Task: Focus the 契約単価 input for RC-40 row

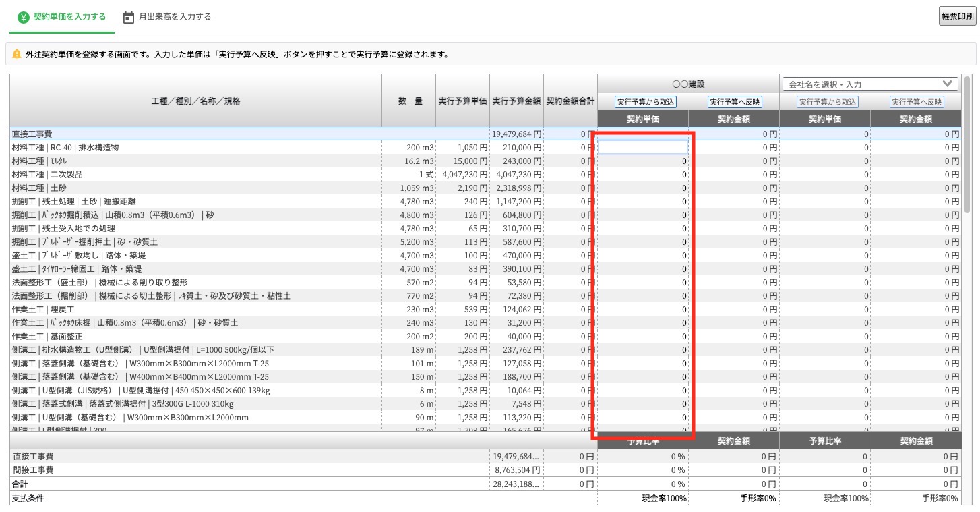Action: [x=643, y=147]
